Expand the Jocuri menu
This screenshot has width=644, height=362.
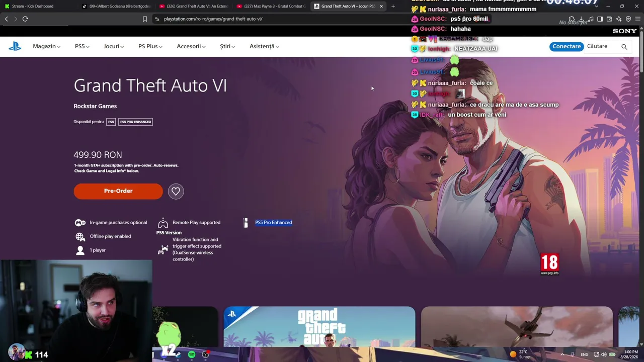click(114, 46)
